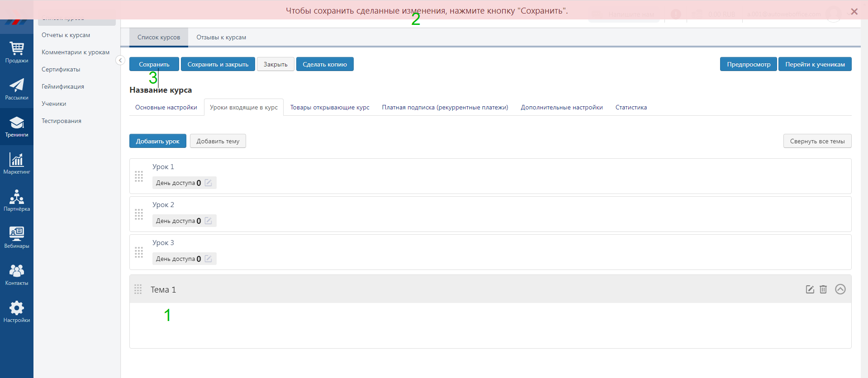The image size is (868, 378).
Task: Open the Отзывы к курсам tab
Action: 221,37
